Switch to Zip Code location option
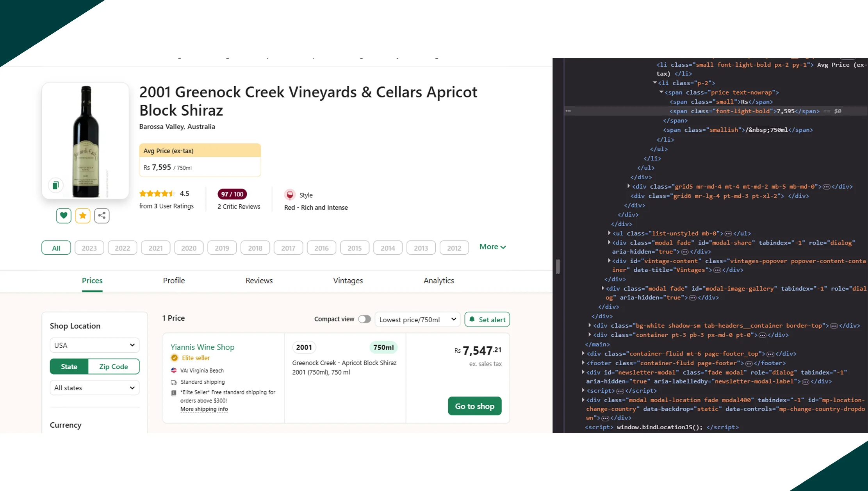868x491 pixels. point(113,366)
